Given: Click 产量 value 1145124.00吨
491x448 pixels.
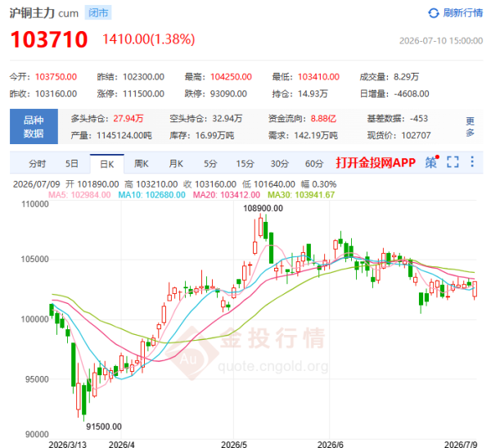Looking at the screenshot, I should click(124, 135).
